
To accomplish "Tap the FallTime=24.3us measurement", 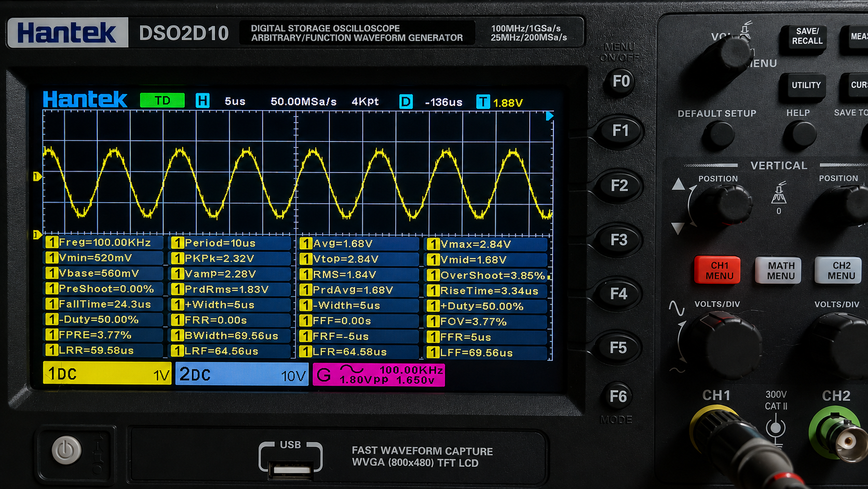I will coord(104,304).
